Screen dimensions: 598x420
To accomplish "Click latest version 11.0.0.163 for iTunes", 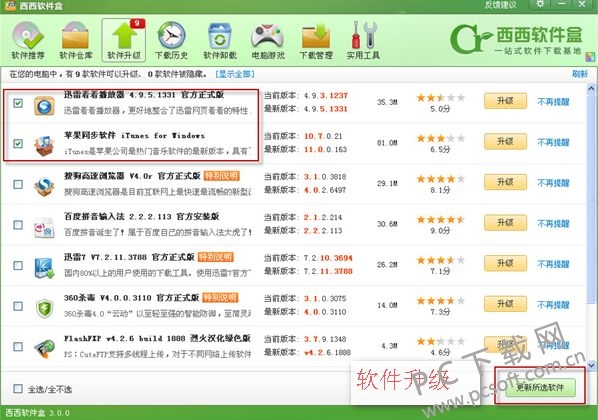I will tap(325, 149).
